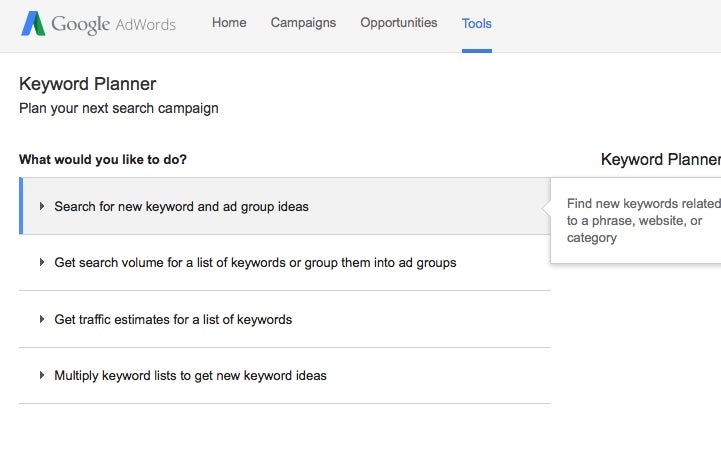Image resolution: width=721 pixels, height=450 pixels.
Task: Click the 'Google AdWords' wordmark text
Action: coord(114,24)
